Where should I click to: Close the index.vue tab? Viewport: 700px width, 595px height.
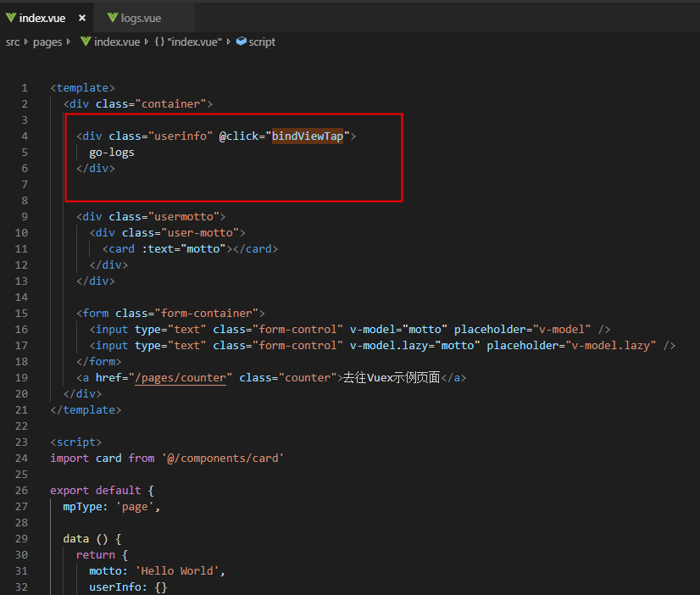click(82, 18)
